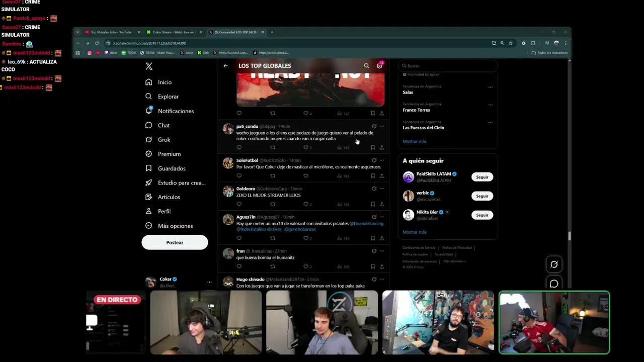
Task: Go back with the community header arrow
Action: point(225,66)
